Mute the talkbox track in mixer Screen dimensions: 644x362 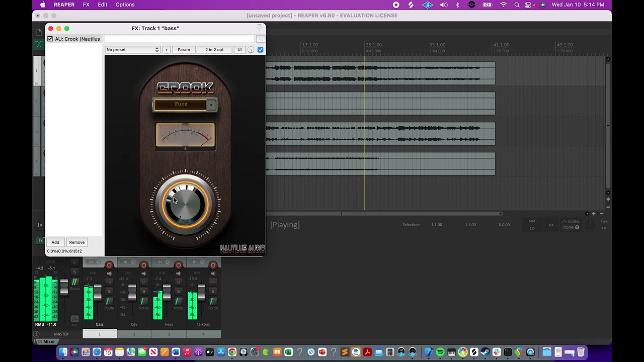tap(213, 282)
